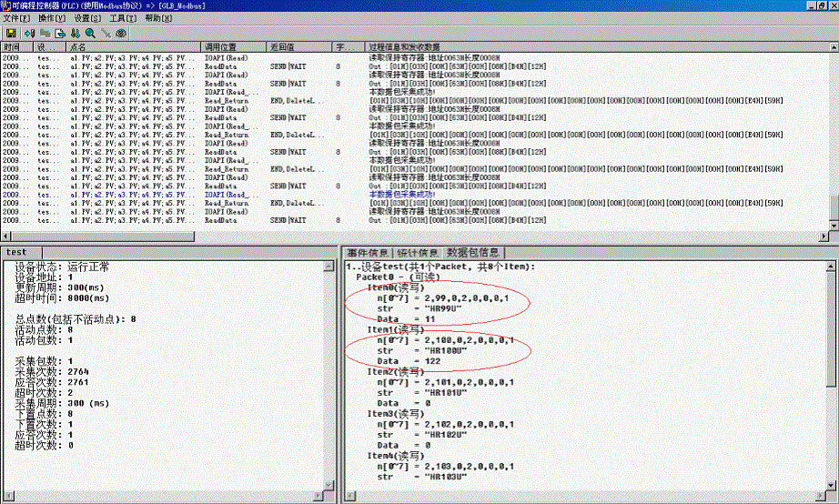Click the import arrow toolbar icon
The width and height of the screenshot is (839, 504).
30,33
